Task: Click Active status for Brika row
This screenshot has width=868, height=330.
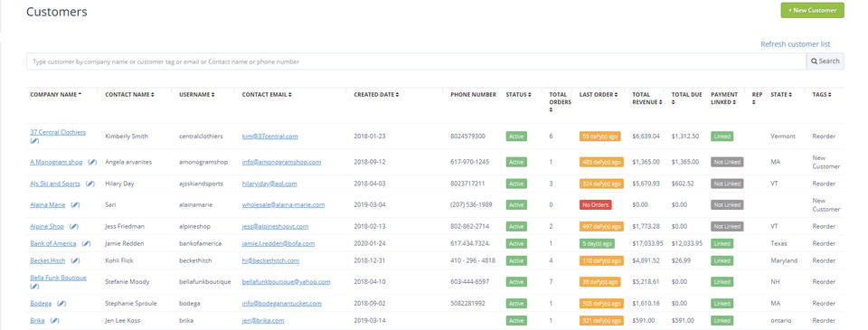Action: coord(516,321)
